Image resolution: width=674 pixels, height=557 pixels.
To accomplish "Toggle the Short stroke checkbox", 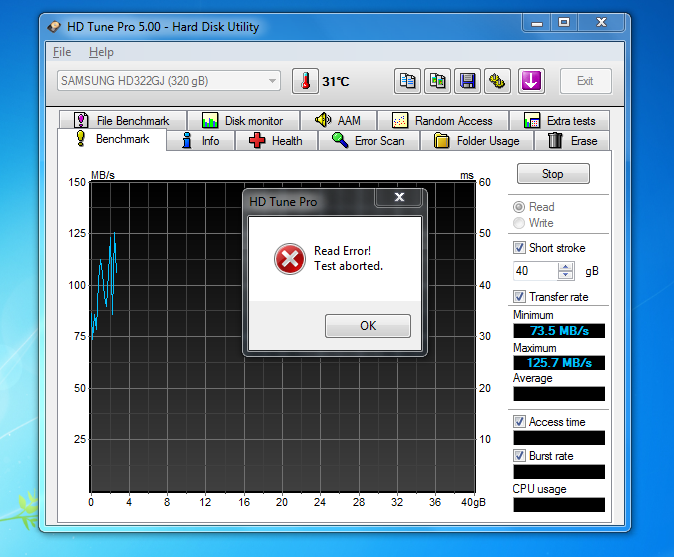I will point(519,248).
